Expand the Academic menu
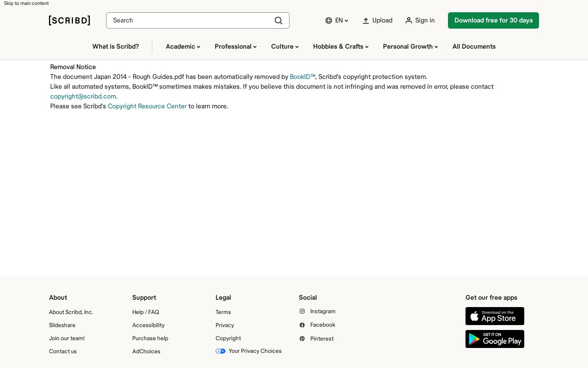The height and width of the screenshot is (368, 588). (183, 47)
